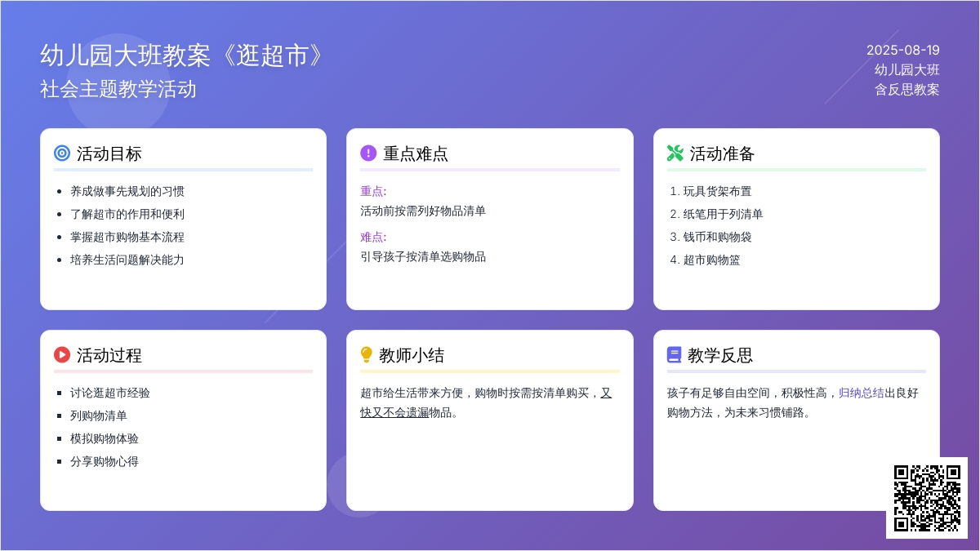Select list item 玩具货架布置
Screen dimensions: 980x551
point(718,191)
